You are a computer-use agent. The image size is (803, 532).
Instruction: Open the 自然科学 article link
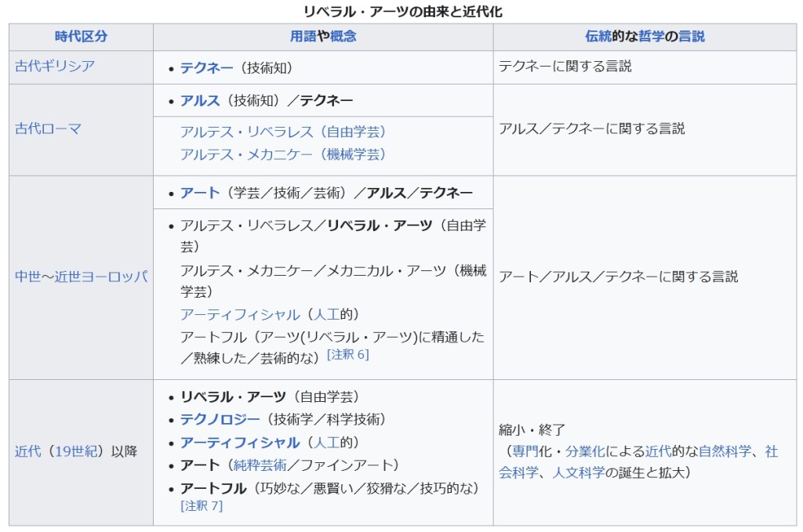tap(725, 451)
